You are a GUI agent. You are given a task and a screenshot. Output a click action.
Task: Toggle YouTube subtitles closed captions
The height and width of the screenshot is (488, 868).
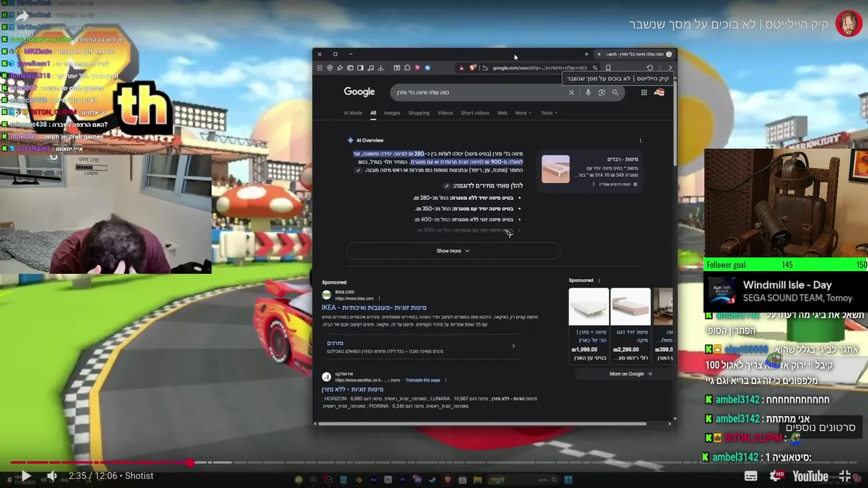(751, 476)
